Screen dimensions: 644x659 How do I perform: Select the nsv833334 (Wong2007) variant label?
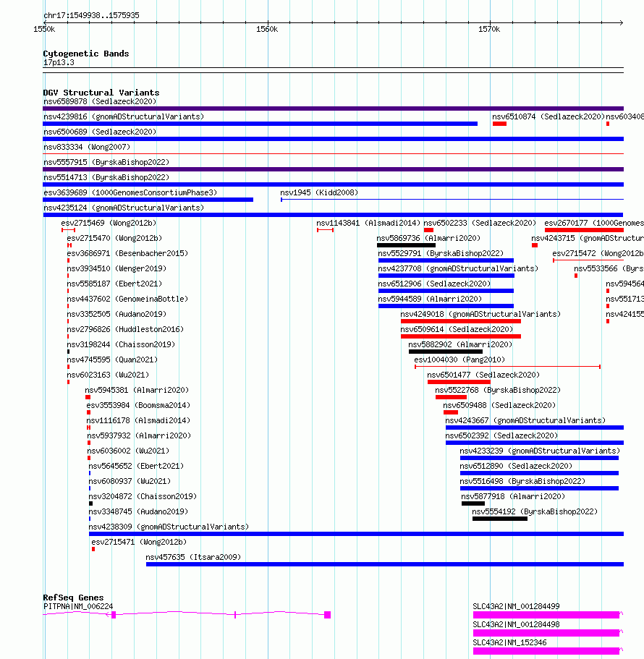87,147
